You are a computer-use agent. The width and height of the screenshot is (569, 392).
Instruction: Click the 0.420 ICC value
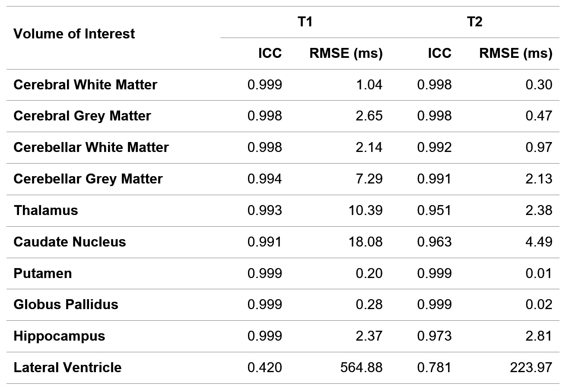coord(264,367)
